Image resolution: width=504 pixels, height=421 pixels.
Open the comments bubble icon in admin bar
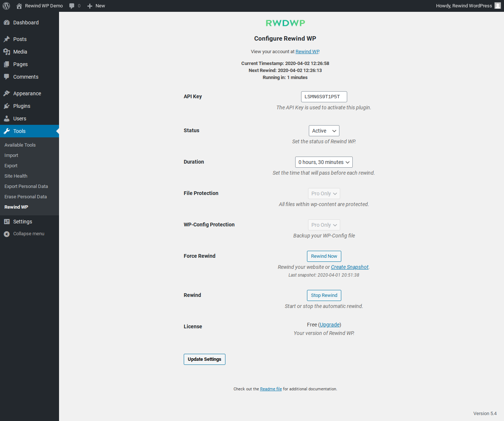(72, 6)
